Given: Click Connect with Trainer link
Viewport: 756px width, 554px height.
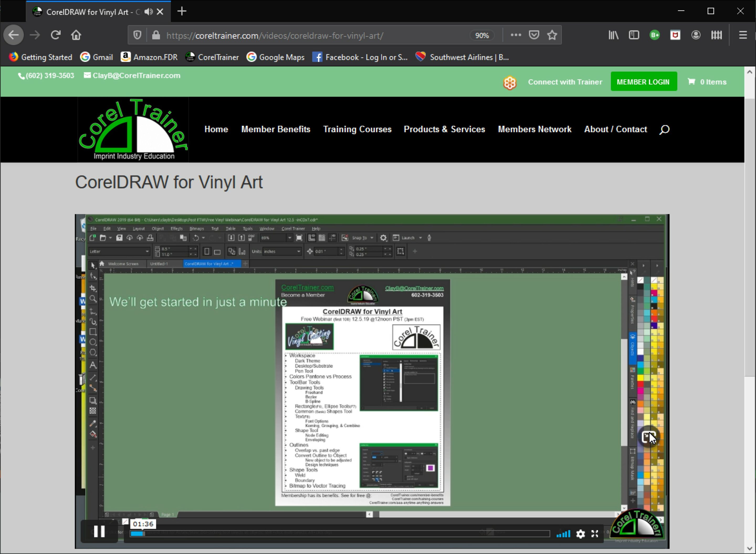Looking at the screenshot, I should click(565, 82).
